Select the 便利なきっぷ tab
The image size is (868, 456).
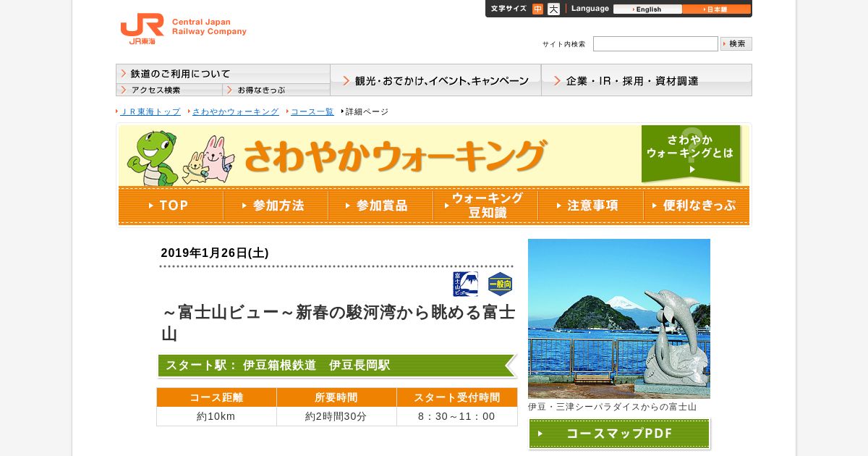pyautogui.click(x=696, y=206)
